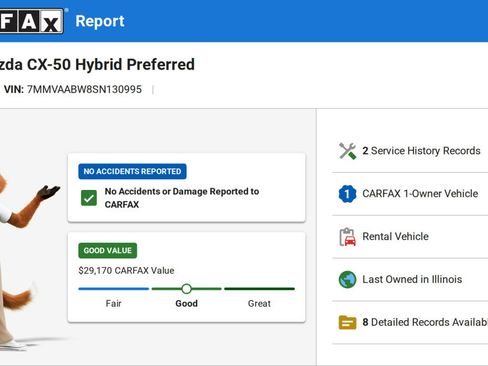Click the Great label under value bar
The width and height of the screenshot is (488, 366).
259,303
